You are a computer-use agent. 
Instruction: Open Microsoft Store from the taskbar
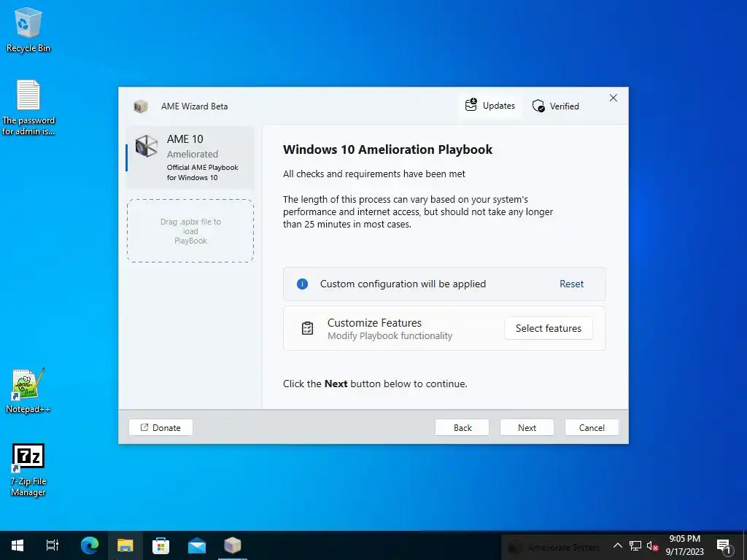160,545
